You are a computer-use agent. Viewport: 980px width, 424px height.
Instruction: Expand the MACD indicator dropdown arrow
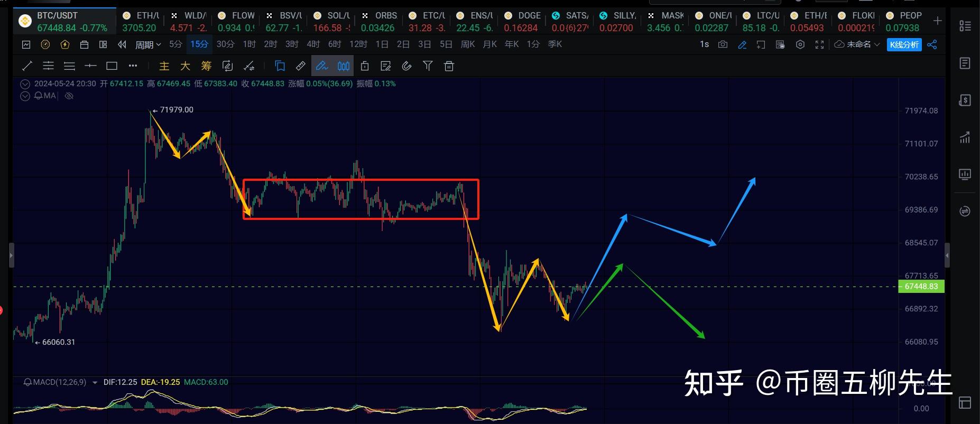click(95, 382)
